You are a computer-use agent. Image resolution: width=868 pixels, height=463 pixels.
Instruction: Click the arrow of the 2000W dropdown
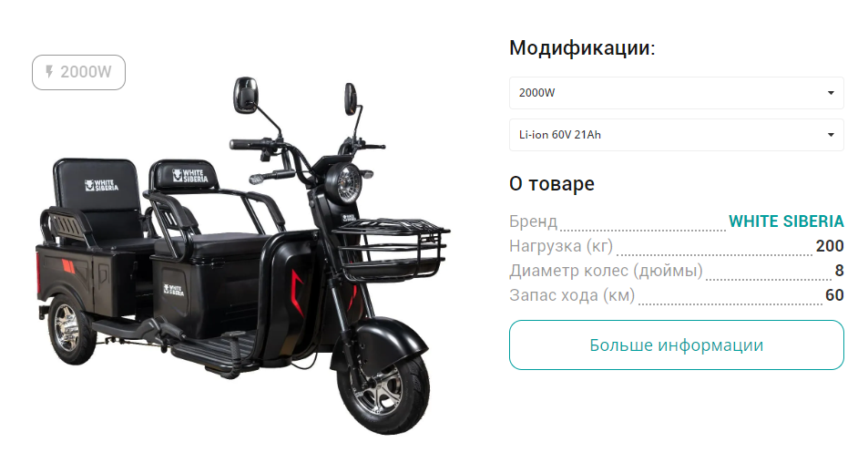pyautogui.click(x=831, y=93)
